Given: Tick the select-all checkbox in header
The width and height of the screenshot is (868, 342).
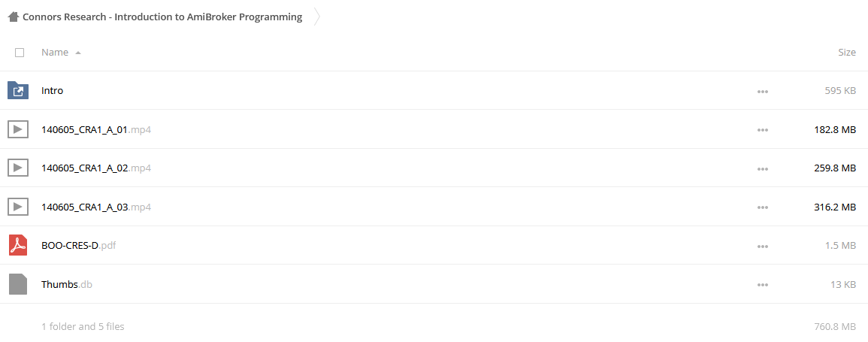Looking at the screenshot, I should [x=20, y=53].
